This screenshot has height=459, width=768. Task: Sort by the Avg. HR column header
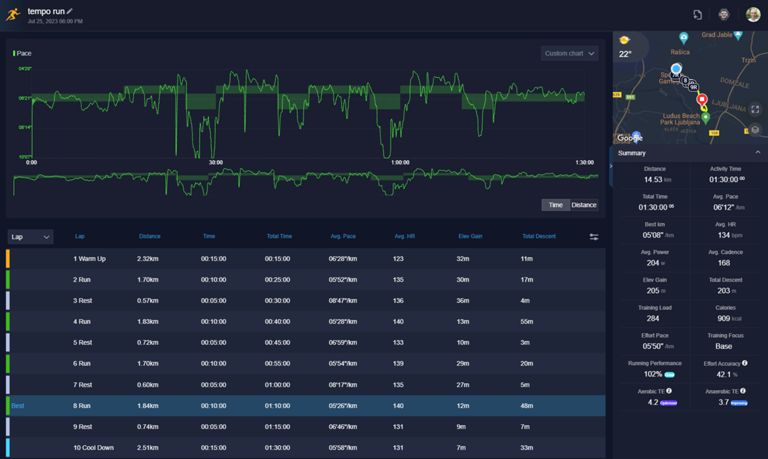[x=405, y=237]
